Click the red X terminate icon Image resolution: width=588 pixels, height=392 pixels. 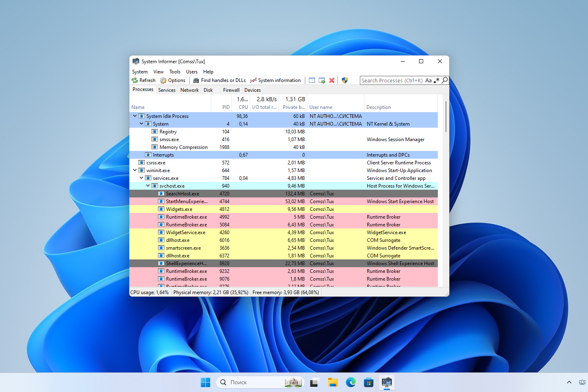[332, 80]
